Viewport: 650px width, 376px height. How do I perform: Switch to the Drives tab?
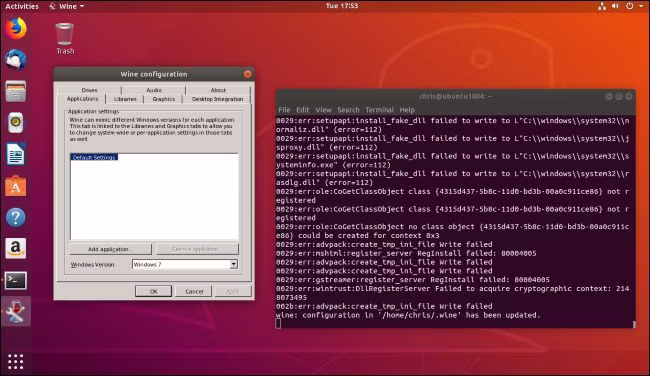coord(89,90)
